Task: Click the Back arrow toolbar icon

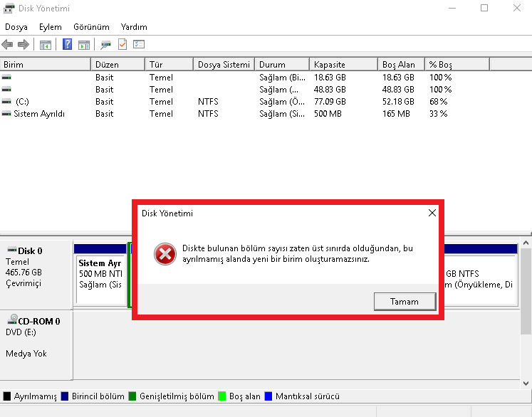Action: pos(7,44)
